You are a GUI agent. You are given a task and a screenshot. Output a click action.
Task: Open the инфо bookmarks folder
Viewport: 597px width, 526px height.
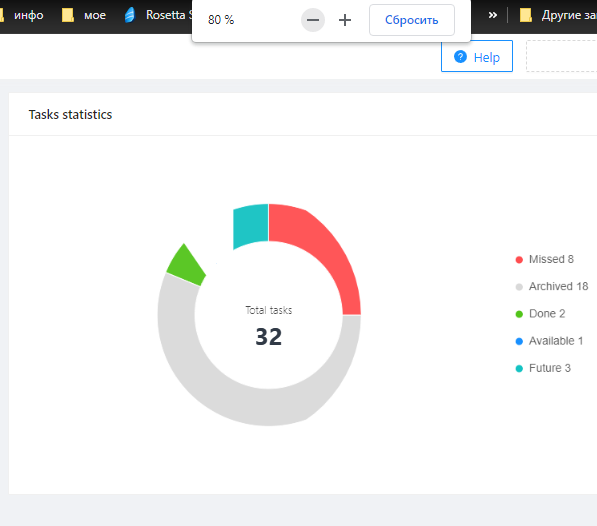[x=22, y=15]
